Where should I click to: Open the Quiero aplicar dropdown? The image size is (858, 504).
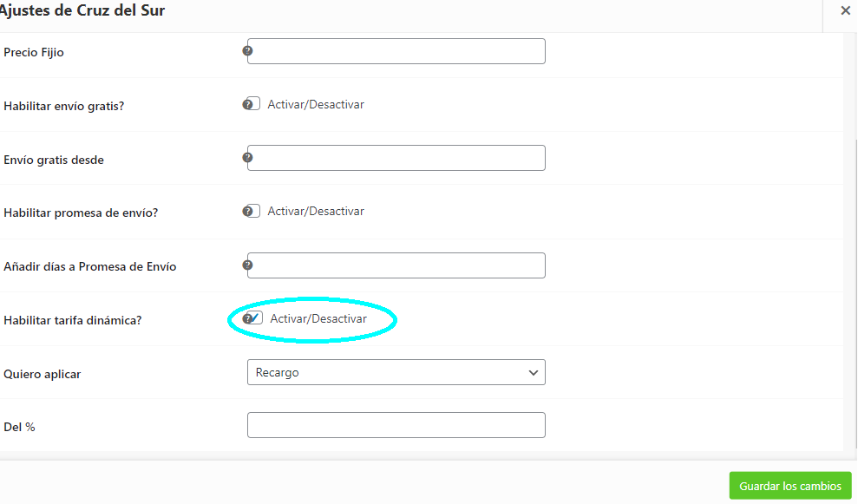[x=396, y=372]
